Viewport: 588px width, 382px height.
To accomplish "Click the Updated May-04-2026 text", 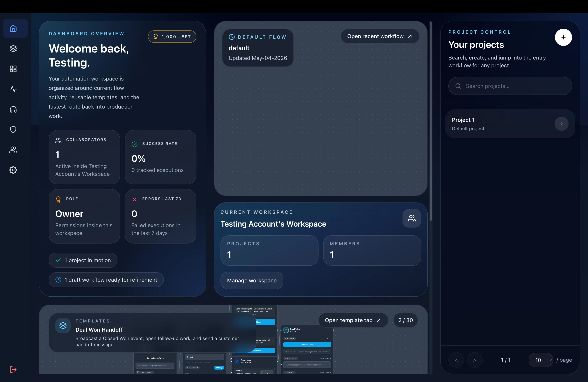I will pyautogui.click(x=258, y=58).
